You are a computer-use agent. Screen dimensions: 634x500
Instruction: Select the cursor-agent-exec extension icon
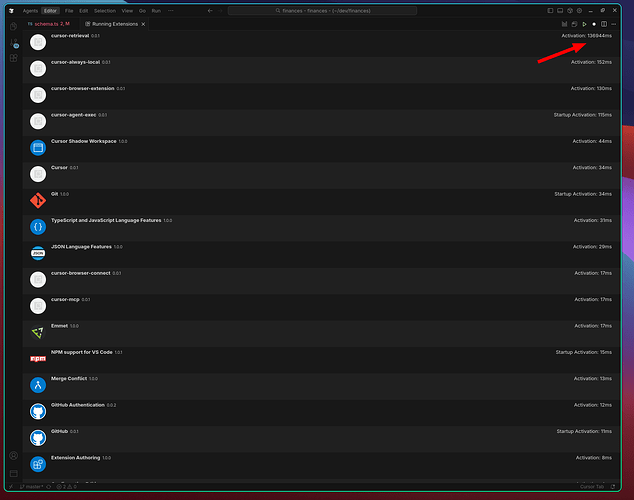click(x=38, y=121)
